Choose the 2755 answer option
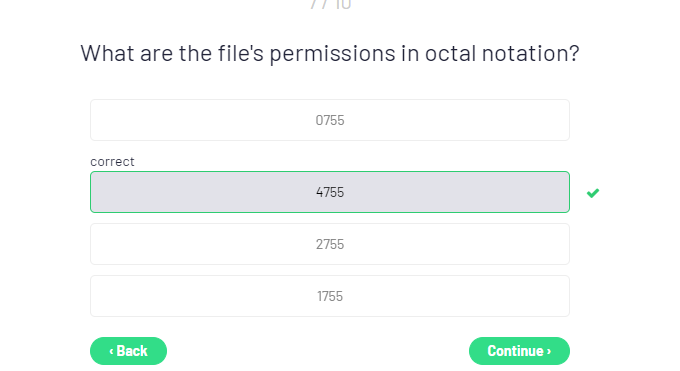Screen dimensions: 680x371 coord(330,244)
